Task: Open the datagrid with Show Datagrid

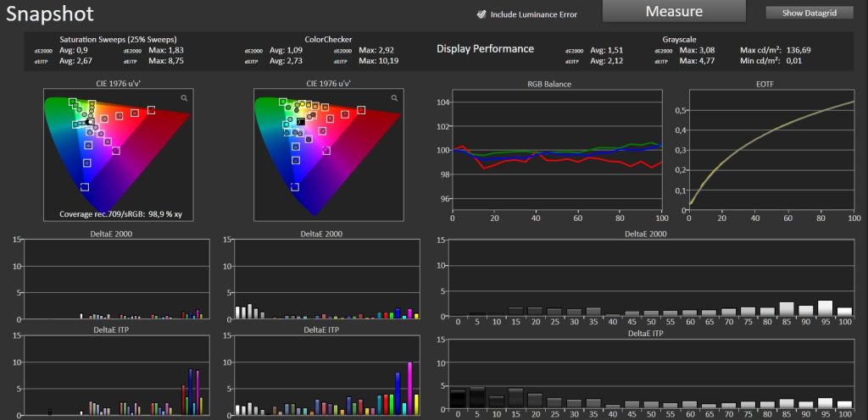Action: click(x=809, y=13)
